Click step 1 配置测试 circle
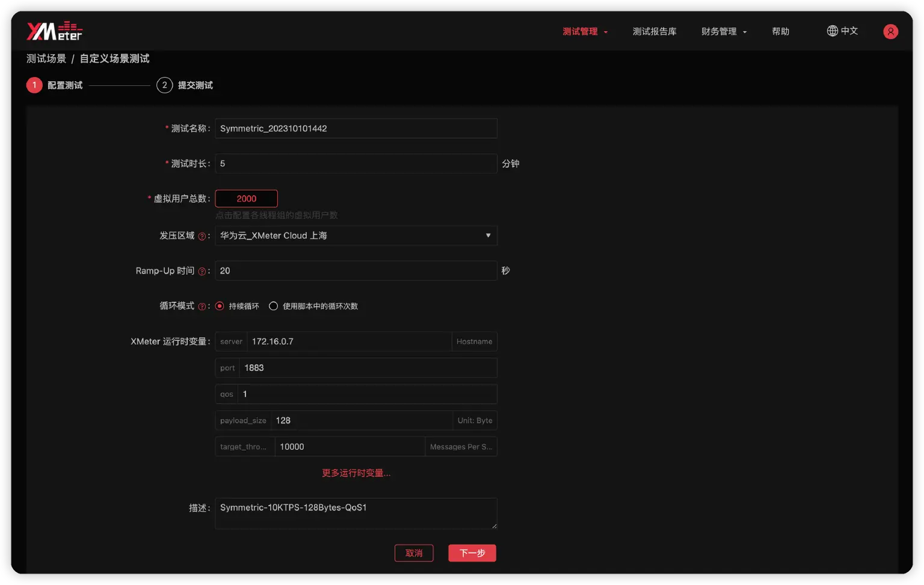Viewport: 924px width, 585px height. (34, 85)
